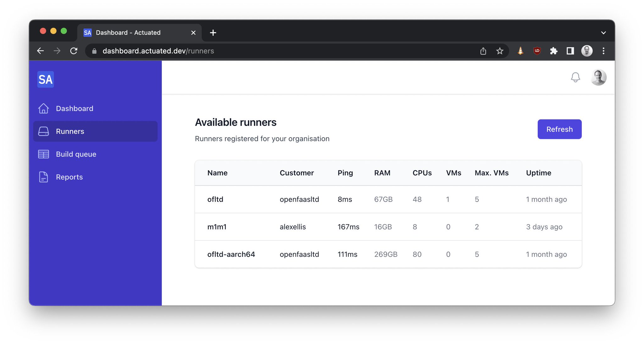Image resolution: width=644 pixels, height=344 pixels.
Task: Click the 111ms ping value
Action: 347,254
